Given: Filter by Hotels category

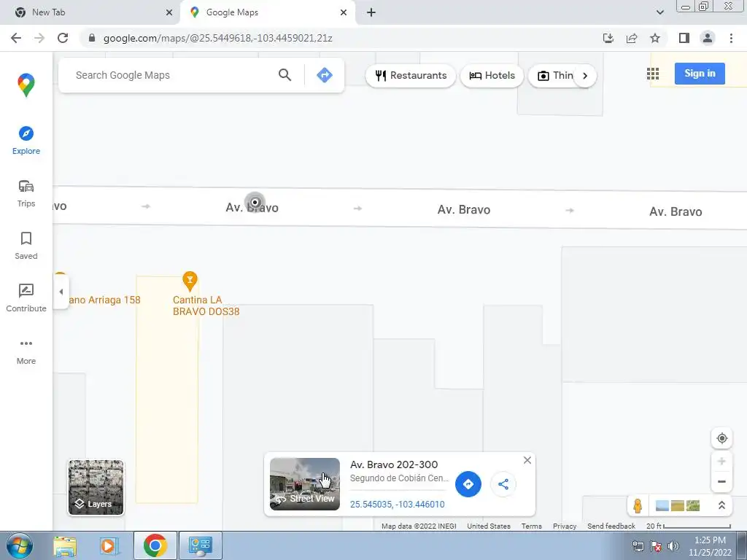Looking at the screenshot, I should pos(492,75).
